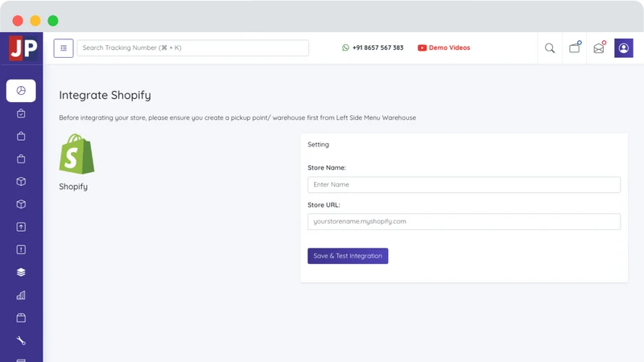
Task: Open the package notifications icon with blue dot
Action: [x=575, y=47]
